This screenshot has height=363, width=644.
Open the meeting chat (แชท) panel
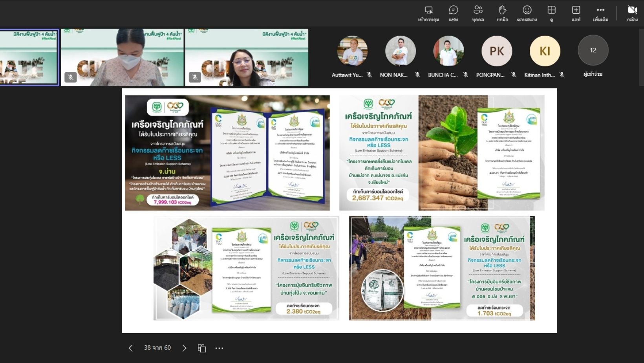tap(453, 13)
